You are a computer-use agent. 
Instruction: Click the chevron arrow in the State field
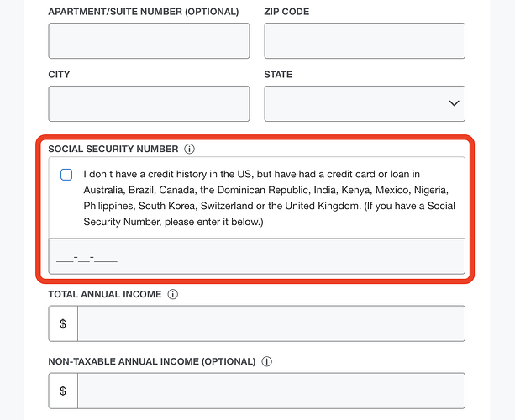pyautogui.click(x=455, y=103)
